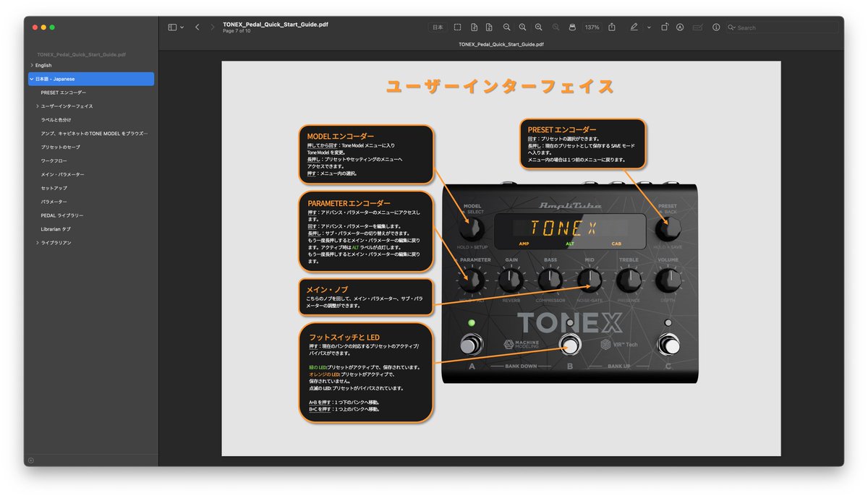
Task: Click the window title TONEX_Pedal_Quick_Start_Guide.pdf
Action: [x=276, y=24]
